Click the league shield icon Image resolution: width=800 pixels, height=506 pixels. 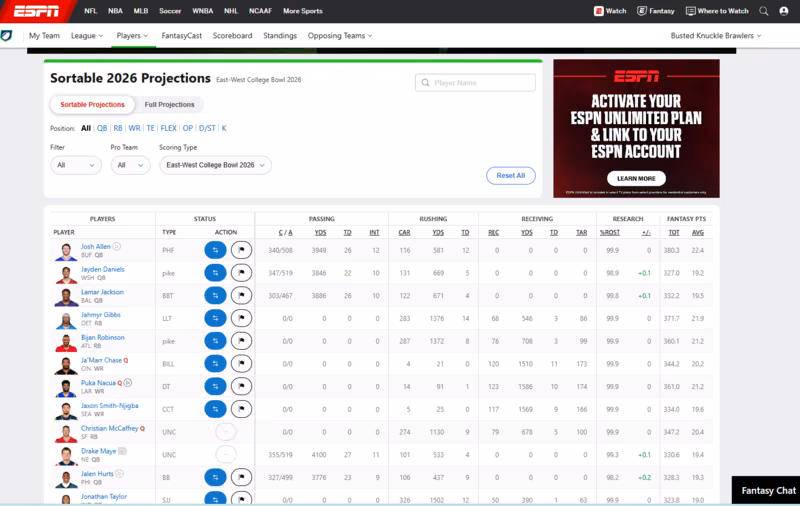[x=7, y=36]
